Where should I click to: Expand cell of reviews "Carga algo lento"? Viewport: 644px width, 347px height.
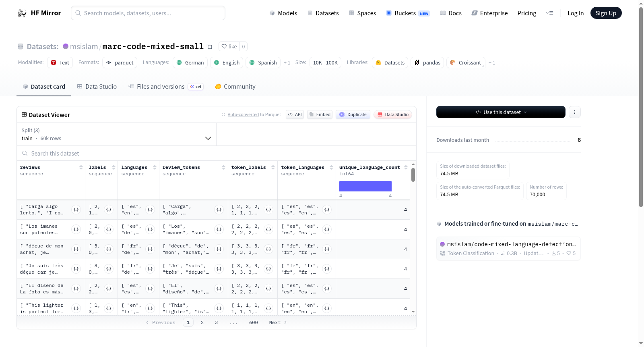click(x=76, y=210)
